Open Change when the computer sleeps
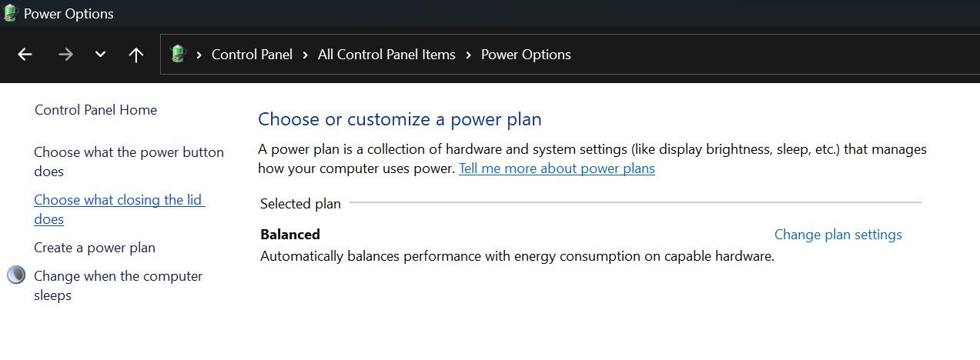 pyautogui.click(x=118, y=276)
